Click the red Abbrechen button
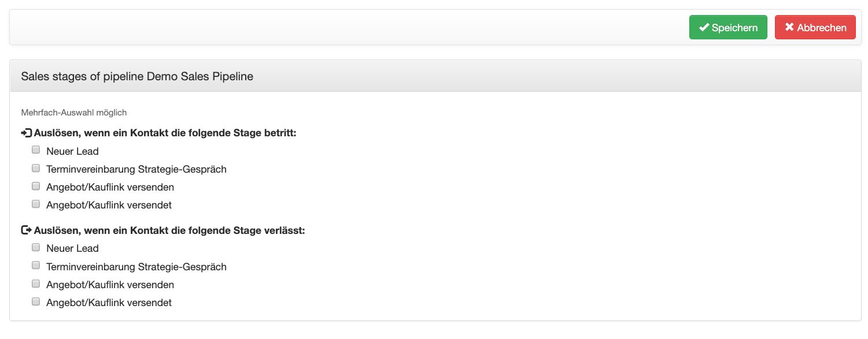 [x=815, y=27]
